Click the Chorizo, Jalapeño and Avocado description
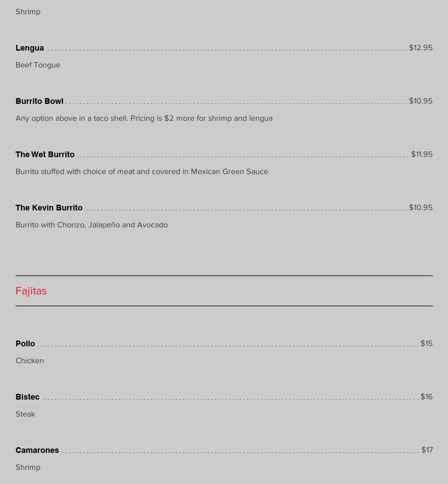This screenshot has width=448, height=484. point(91,225)
